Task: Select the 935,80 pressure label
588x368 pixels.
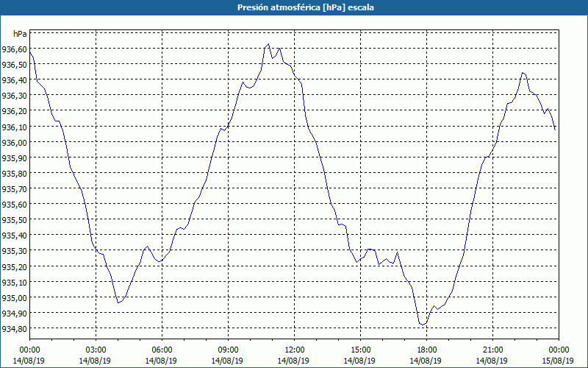Action: pos(14,174)
